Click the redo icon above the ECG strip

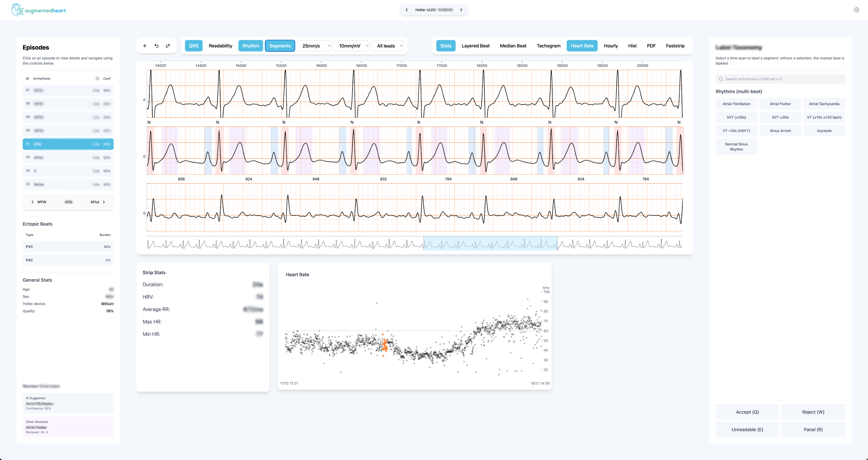tap(167, 46)
